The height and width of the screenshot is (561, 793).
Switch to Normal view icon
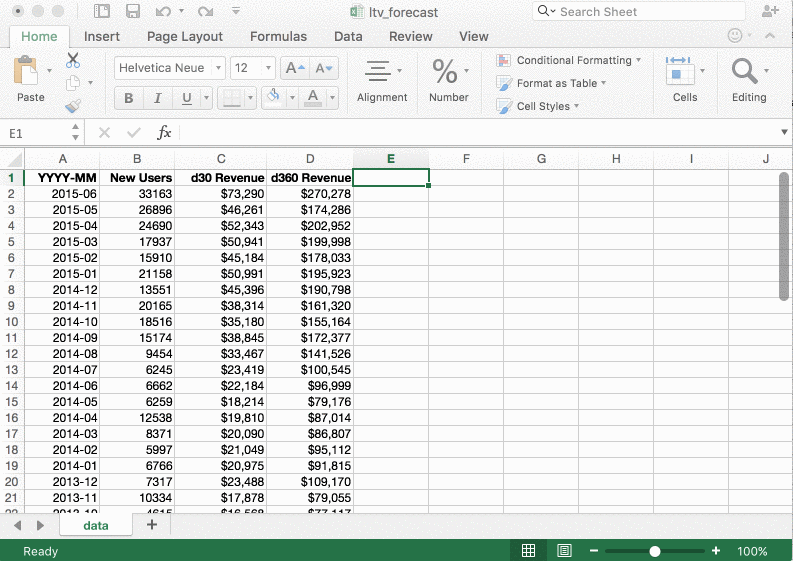(x=528, y=551)
